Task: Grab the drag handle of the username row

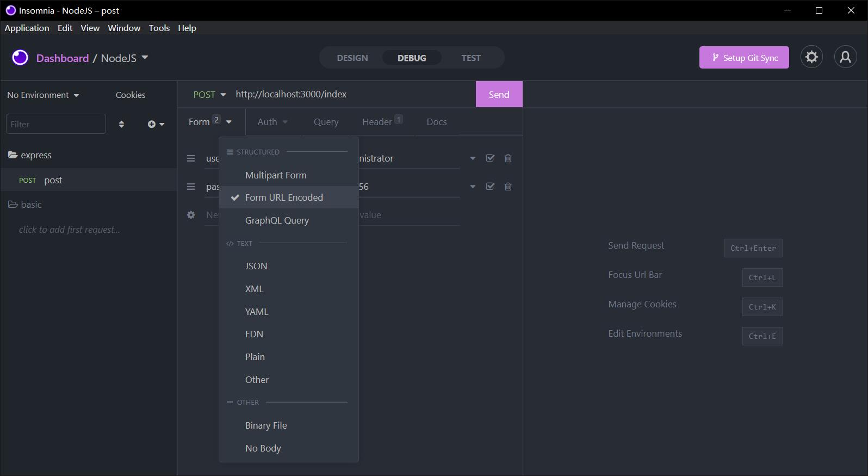Action: click(x=191, y=158)
